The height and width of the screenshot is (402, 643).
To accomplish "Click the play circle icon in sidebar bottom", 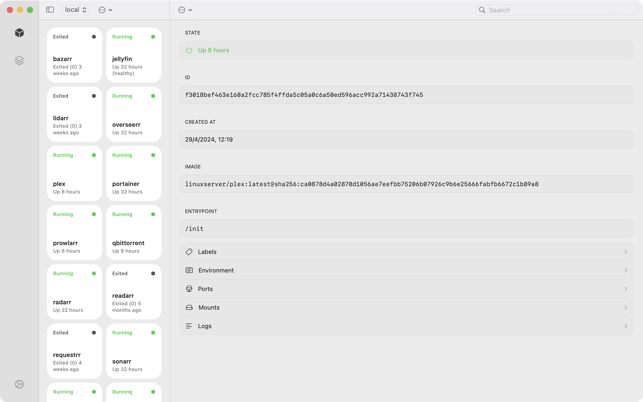I will tap(19, 384).
